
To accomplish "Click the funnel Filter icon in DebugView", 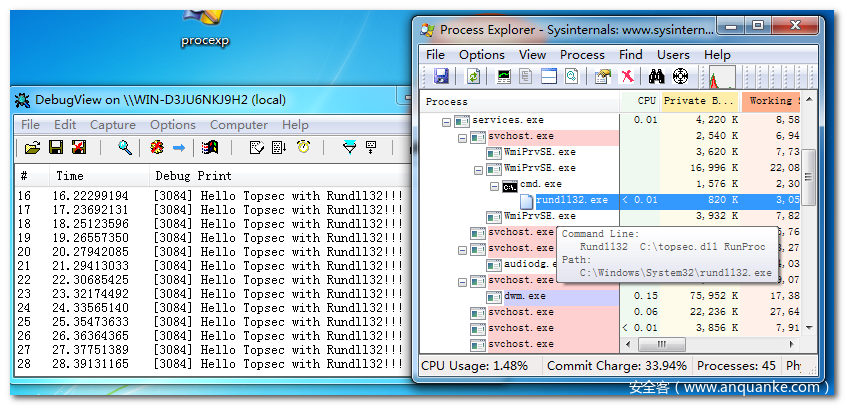I will click(348, 148).
